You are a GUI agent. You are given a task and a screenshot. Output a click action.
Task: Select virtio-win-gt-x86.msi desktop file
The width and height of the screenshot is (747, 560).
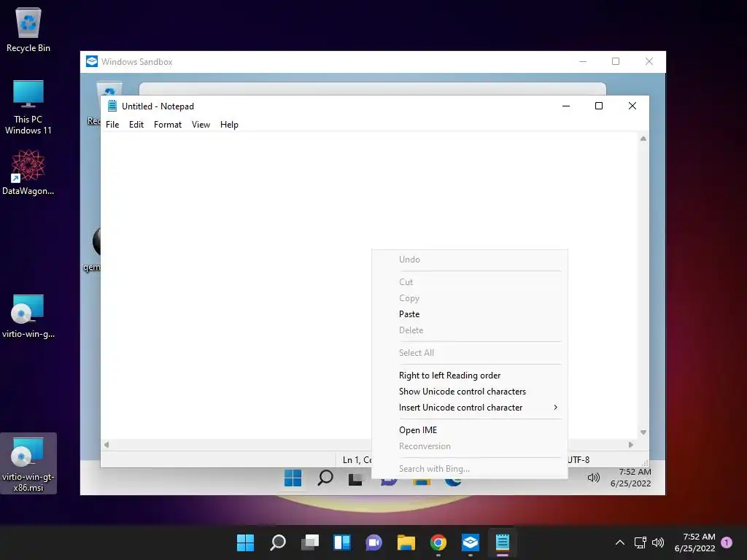[x=28, y=464]
